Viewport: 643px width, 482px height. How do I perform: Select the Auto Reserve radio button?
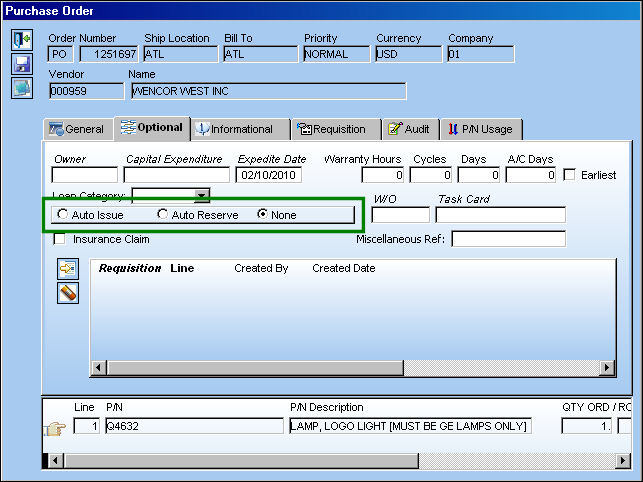point(162,214)
